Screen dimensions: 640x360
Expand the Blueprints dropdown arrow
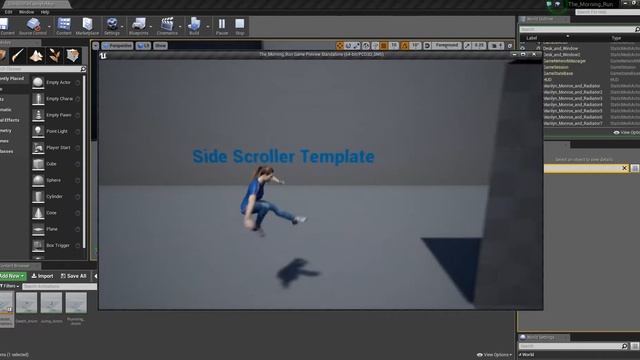pyautogui.click(x=151, y=27)
